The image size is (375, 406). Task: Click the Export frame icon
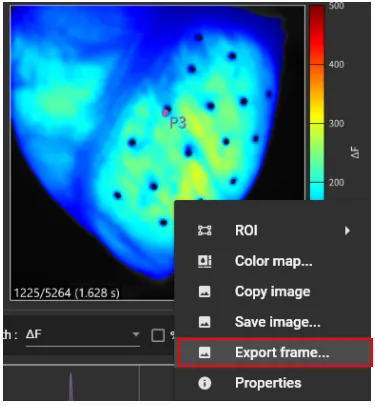click(x=204, y=352)
